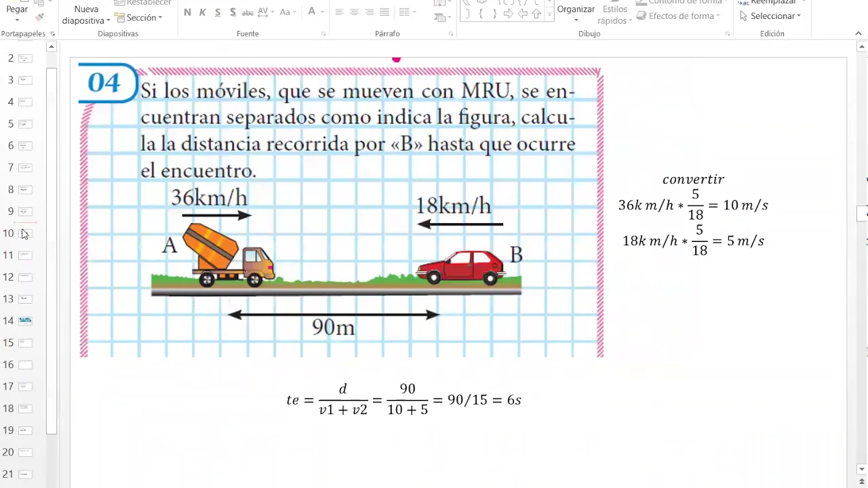Viewport: 868px width, 488px height.
Task: Toggle underline (S) formatting
Action: pos(218,12)
